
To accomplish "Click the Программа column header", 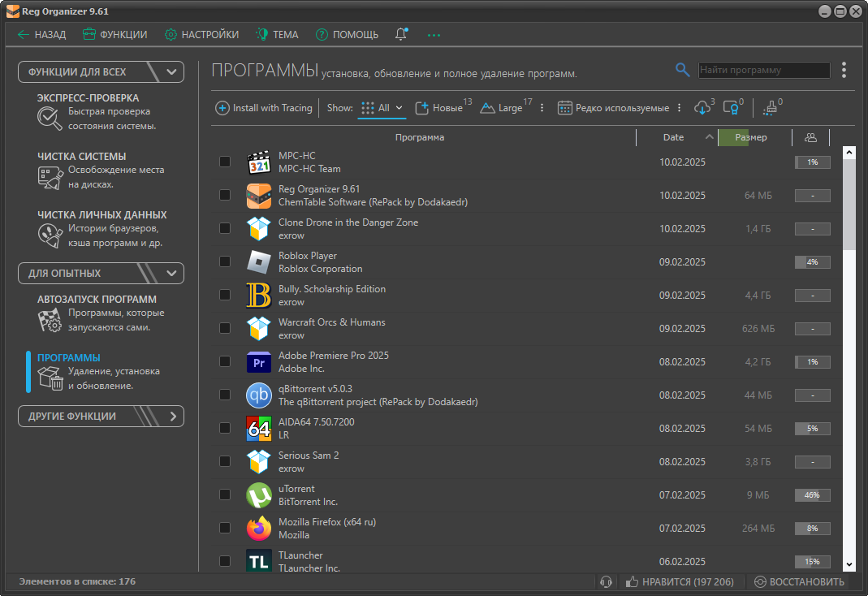I will [420, 137].
